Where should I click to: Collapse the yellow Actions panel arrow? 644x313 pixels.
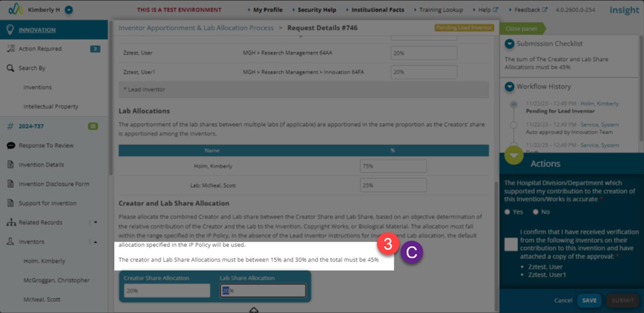pos(513,156)
